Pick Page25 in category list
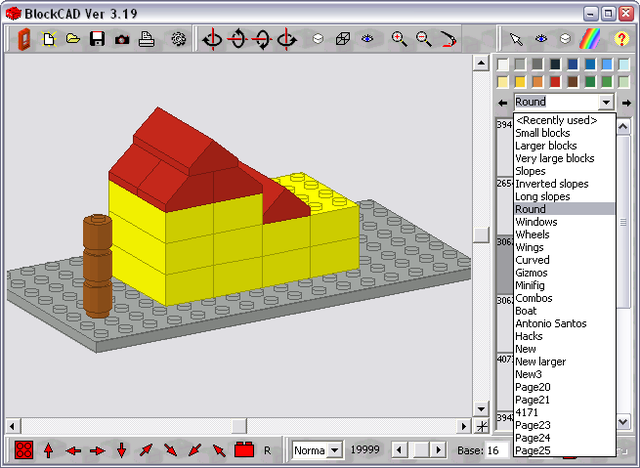640x468 pixels. (x=533, y=450)
